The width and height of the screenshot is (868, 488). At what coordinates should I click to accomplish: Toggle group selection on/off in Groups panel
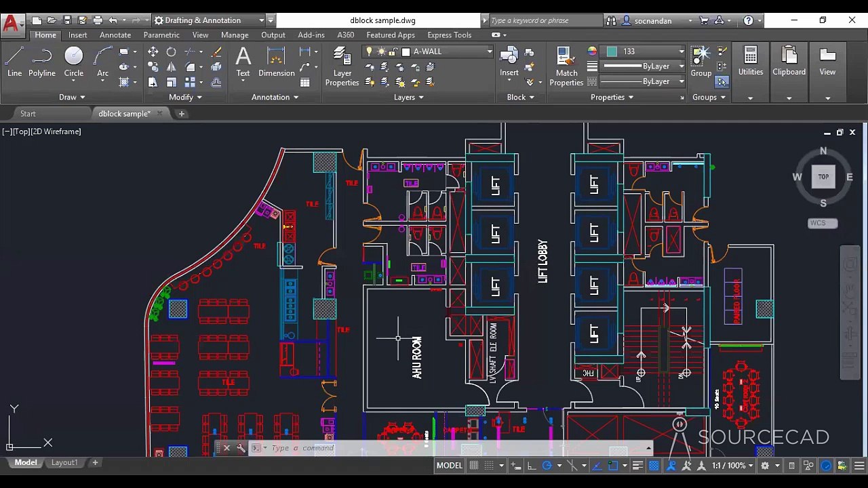tap(722, 82)
